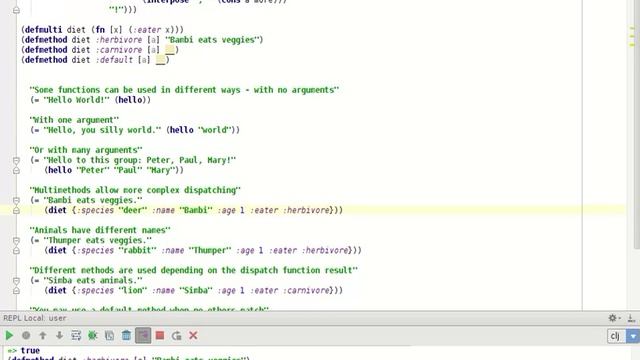This screenshot has width=640, height=360.
Task: Click the "lion" species value
Action: (133, 290)
